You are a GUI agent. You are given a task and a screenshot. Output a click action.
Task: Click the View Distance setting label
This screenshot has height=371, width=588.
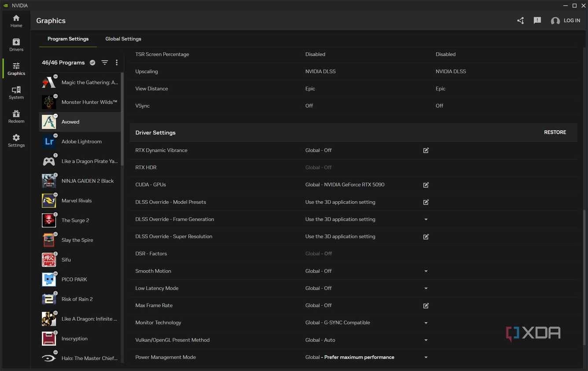(x=151, y=88)
